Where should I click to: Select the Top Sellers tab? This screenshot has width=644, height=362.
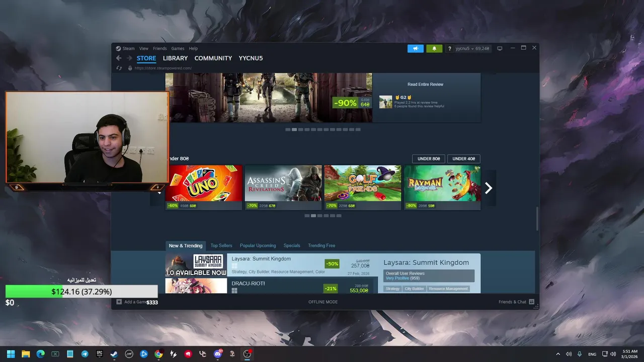[x=221, y=245]
